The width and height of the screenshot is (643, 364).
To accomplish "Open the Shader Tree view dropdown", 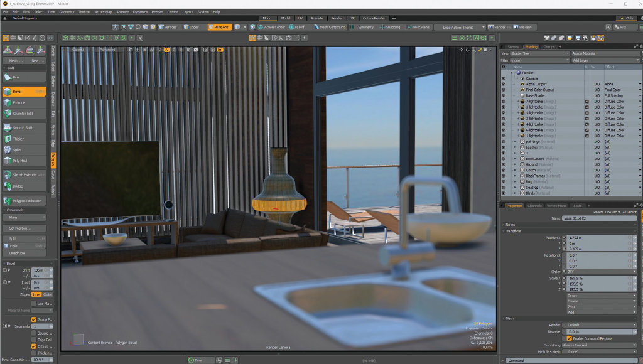I will (539, 53).
